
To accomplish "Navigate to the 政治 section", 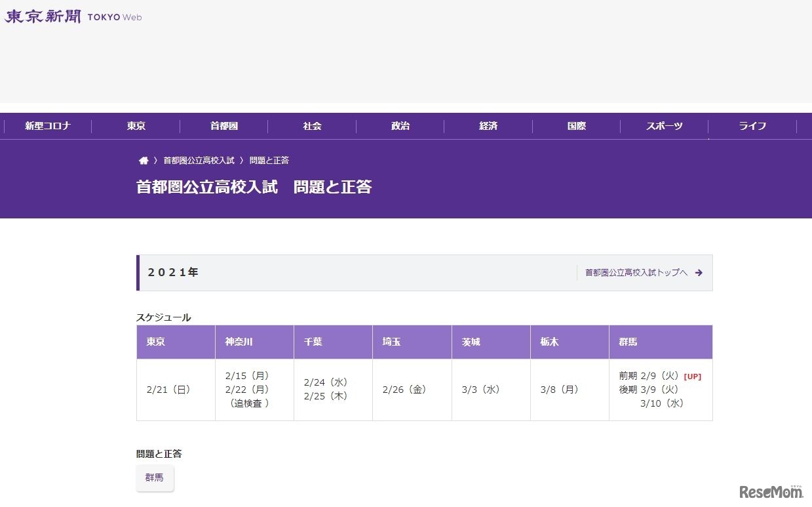I will tap(400, 126).
